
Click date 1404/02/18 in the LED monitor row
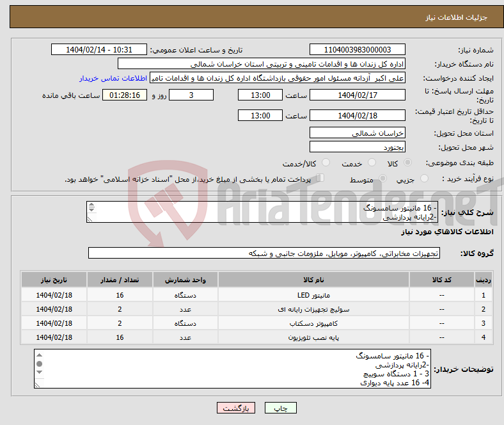pos(54,295)
